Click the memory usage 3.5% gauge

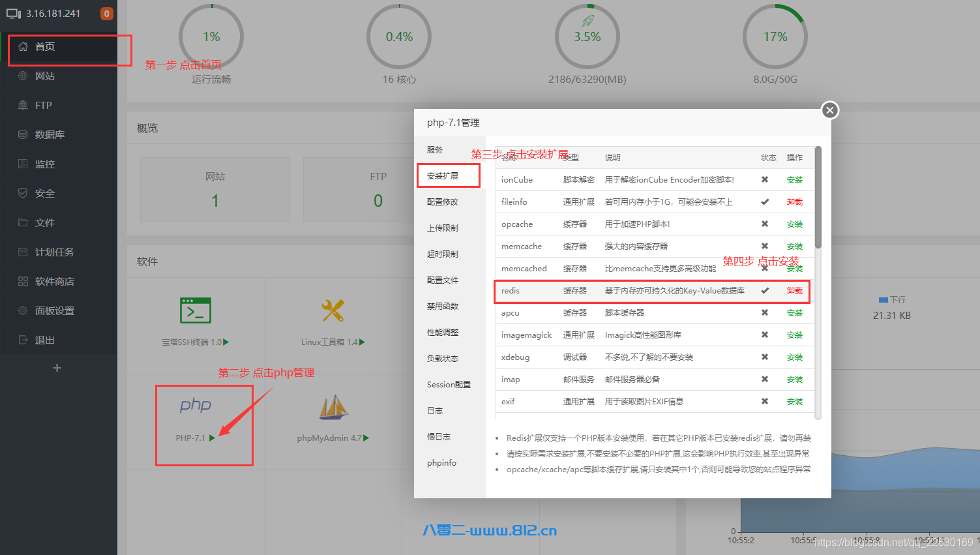click(587, 37)
